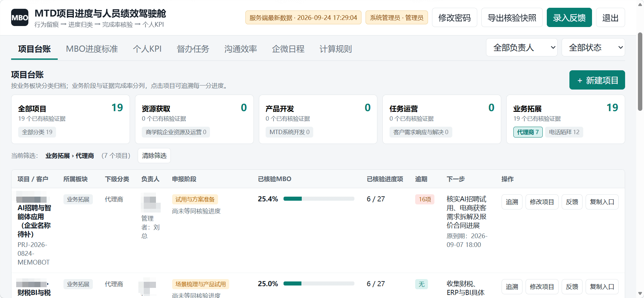This screenshot has height=298, width=644.
Task: Open the 修改密码 dialog
Action: pyautogui.click(x=454, y=18)
